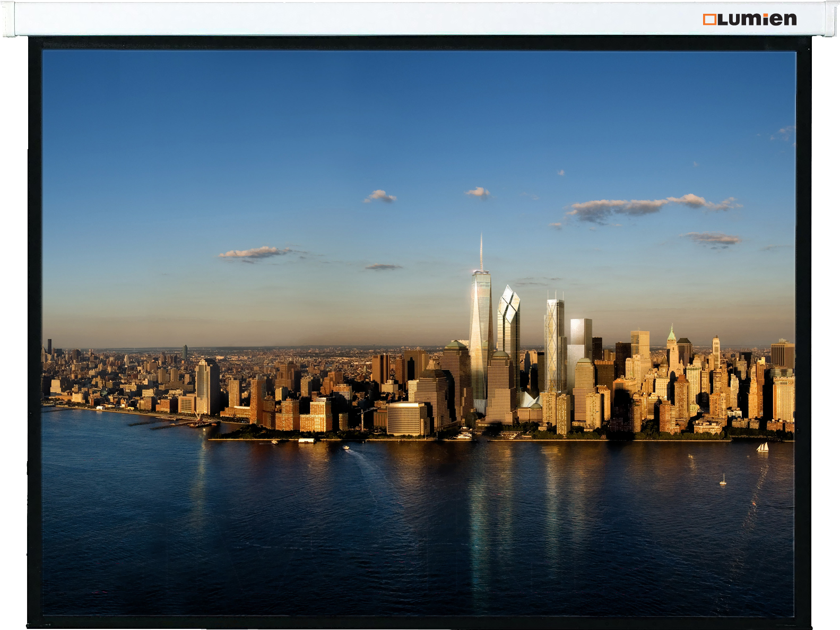This screenshot has height=630, width=840.
Task: Click the orange square Lumien logo icon
Action: pos(709,20)
